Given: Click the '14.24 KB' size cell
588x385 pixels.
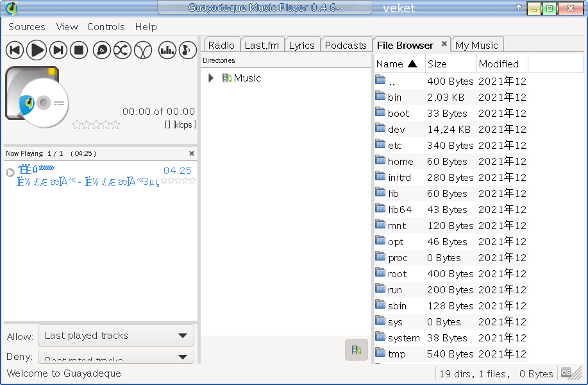Looking at the screenshot, I should pyautogui.click(x=449, y=130).
